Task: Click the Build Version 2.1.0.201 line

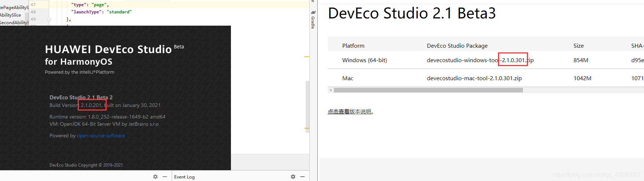Action: pos(105,105)
